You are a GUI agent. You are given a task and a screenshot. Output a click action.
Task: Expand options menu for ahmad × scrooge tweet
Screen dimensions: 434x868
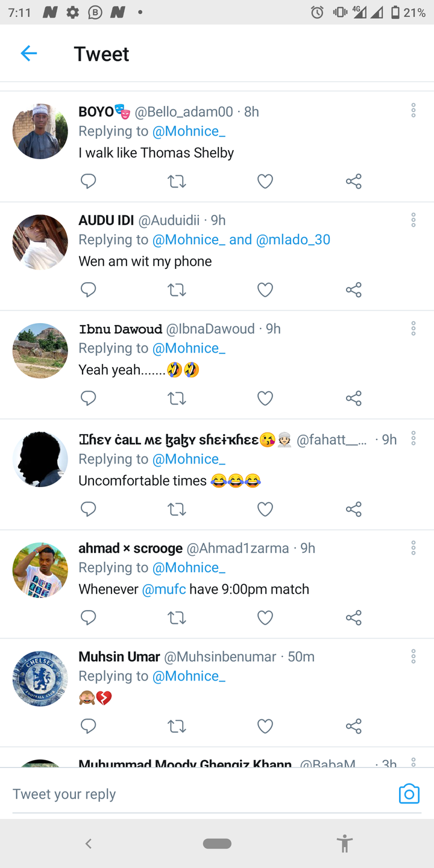[x=414, y=547]
